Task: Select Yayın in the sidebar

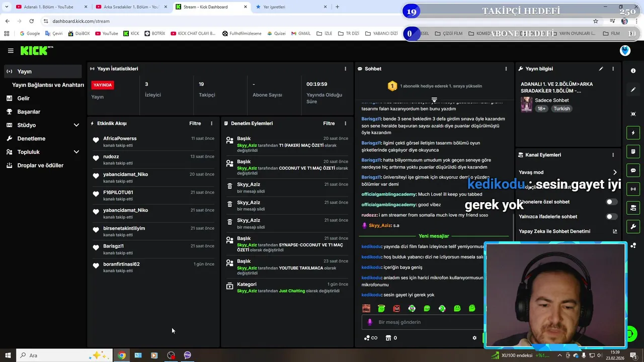Action: [42, 71]
